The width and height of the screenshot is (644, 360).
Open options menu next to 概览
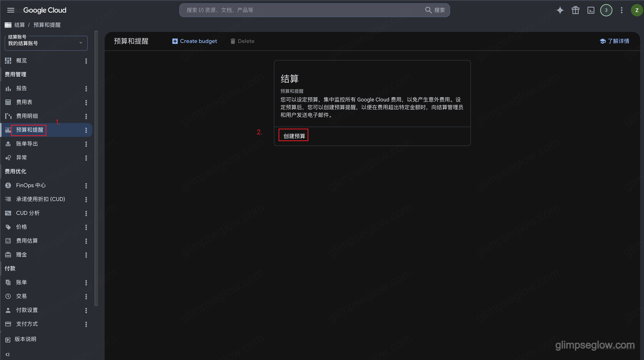click(x=86, y=61)
